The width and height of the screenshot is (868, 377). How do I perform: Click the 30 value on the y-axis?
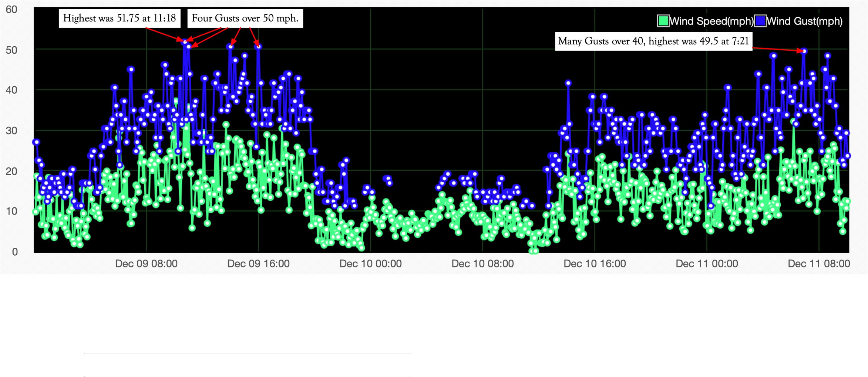click(11, 131)
